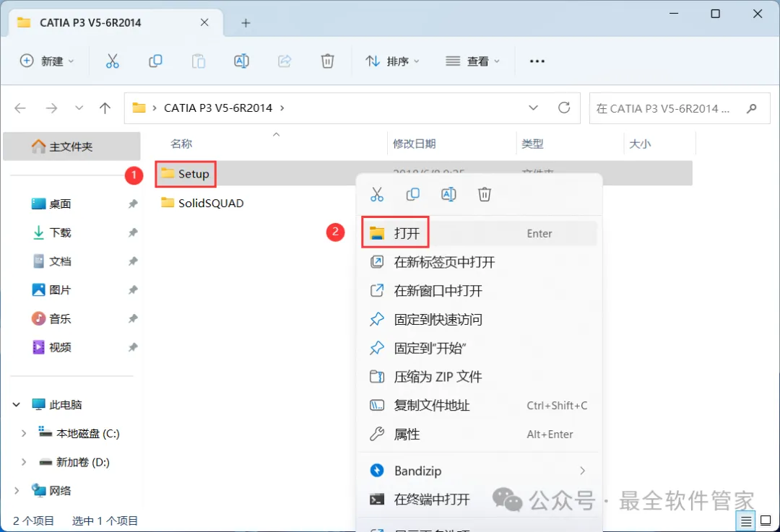
Task: Click the Paste icon in the toolbar
Action: click(199, 61)
